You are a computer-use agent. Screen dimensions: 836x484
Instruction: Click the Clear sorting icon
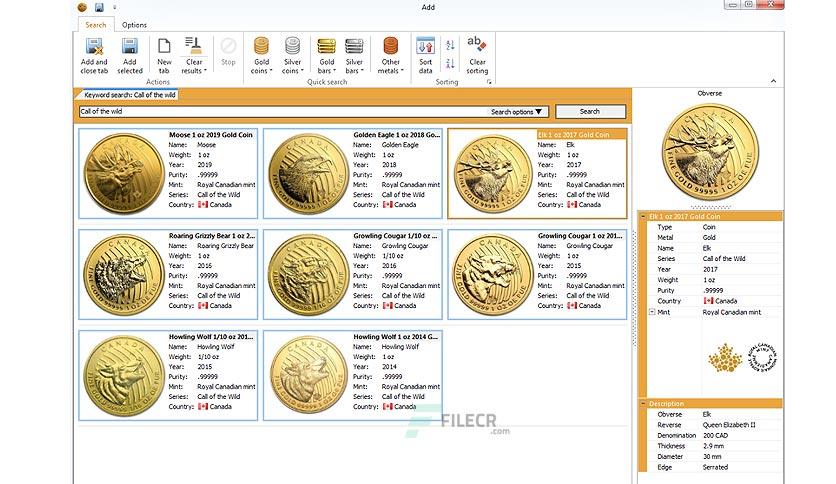(x=477, y=44)
